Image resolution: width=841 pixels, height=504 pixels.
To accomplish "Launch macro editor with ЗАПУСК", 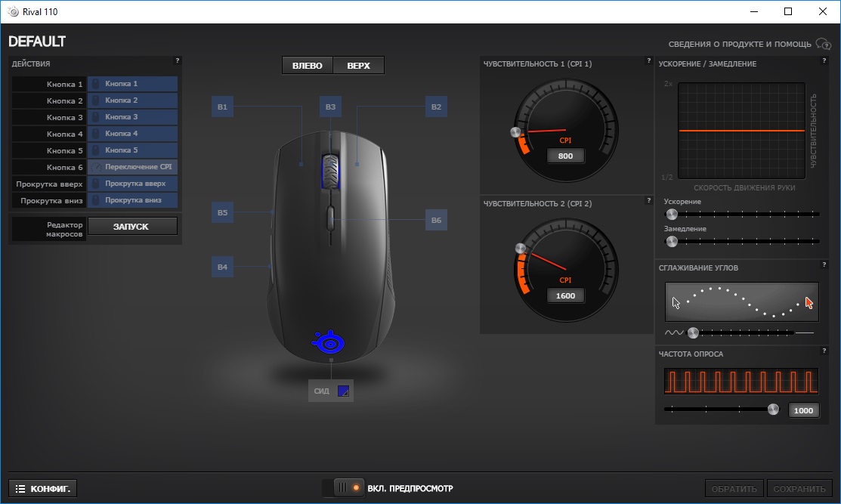I will coord(132,226).
